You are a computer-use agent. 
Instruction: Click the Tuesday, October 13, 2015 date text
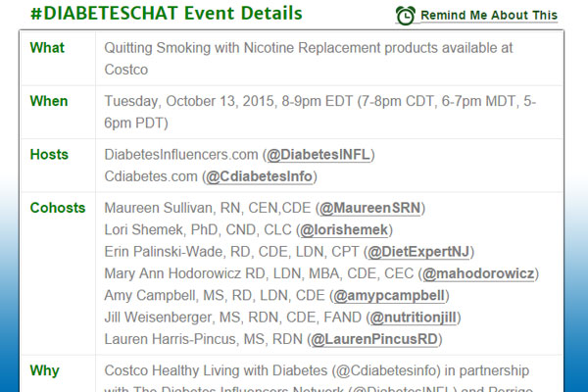click(189, 101)
